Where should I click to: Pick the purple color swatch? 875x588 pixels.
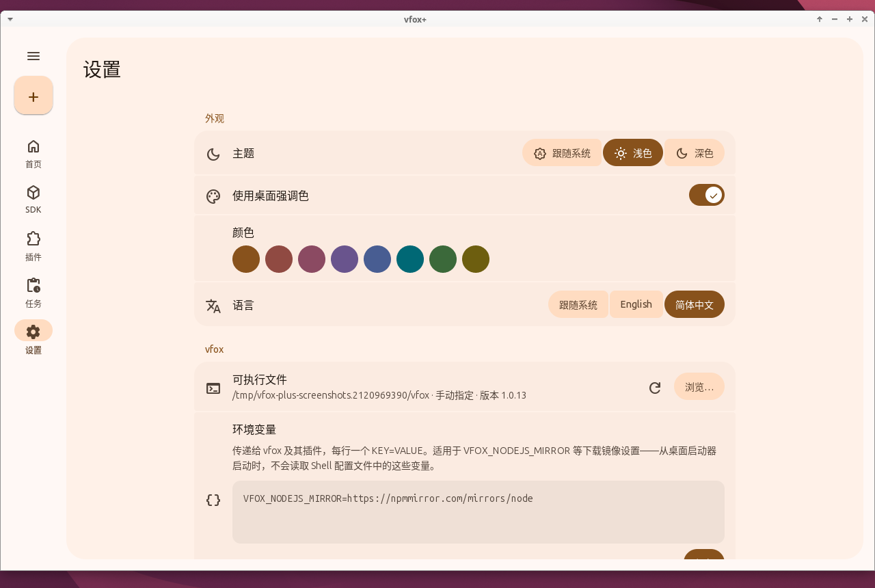(345, 259)
